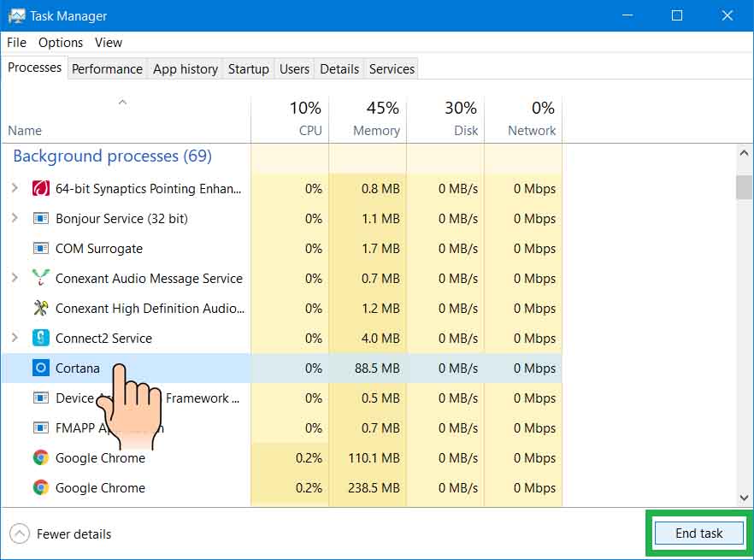Viewport: 754px width, 560px height.
Task: Switch to the Performance tab
Action: (x=107, y=69)
